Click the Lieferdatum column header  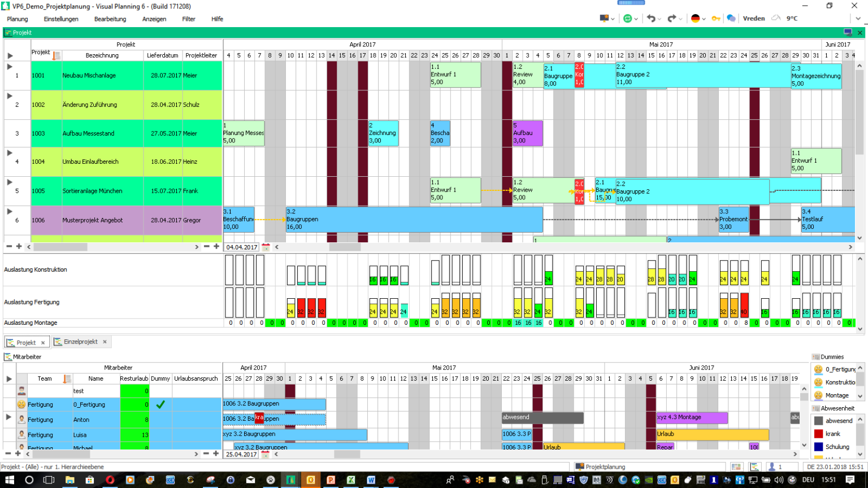coord(162,55)
